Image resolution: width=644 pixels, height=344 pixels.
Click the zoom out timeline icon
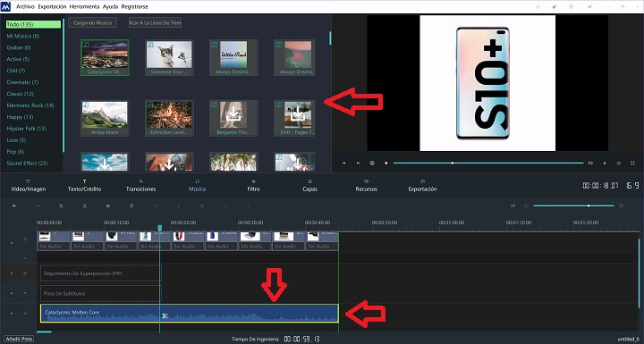tap(526, 206)
